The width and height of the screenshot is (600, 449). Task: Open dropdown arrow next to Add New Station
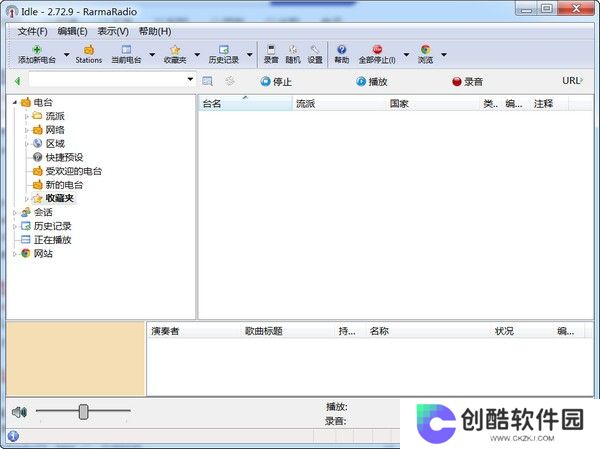pyautogui.click(x=67, y=55)
